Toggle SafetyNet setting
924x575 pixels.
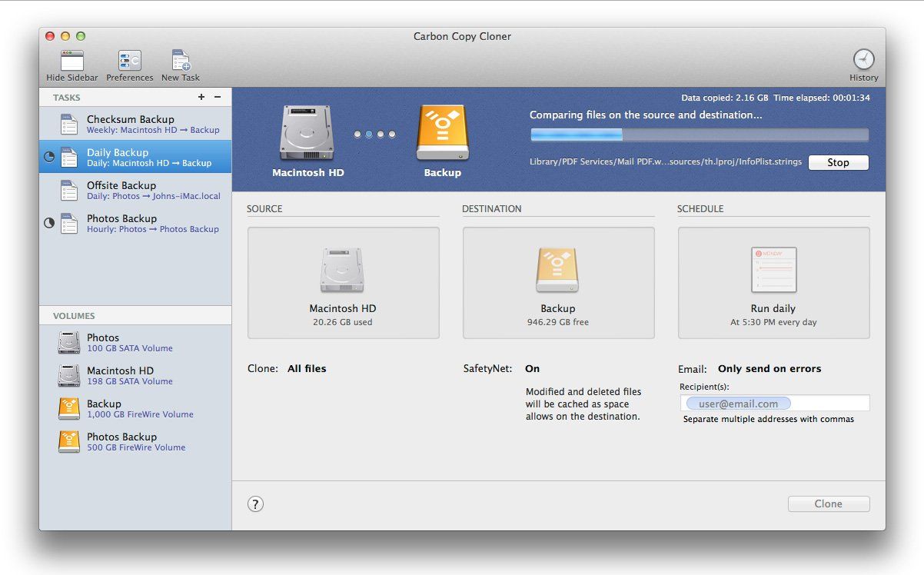click(x=532, y=368)
